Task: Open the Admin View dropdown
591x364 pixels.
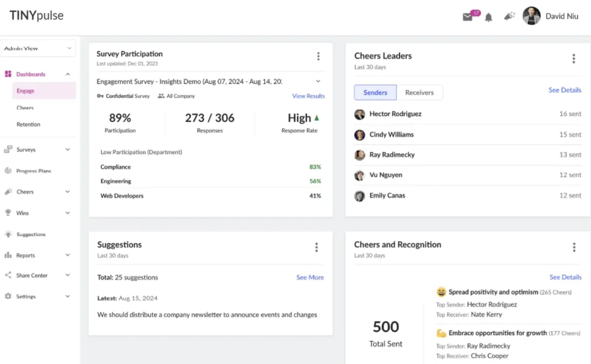Action: (38, 48)
